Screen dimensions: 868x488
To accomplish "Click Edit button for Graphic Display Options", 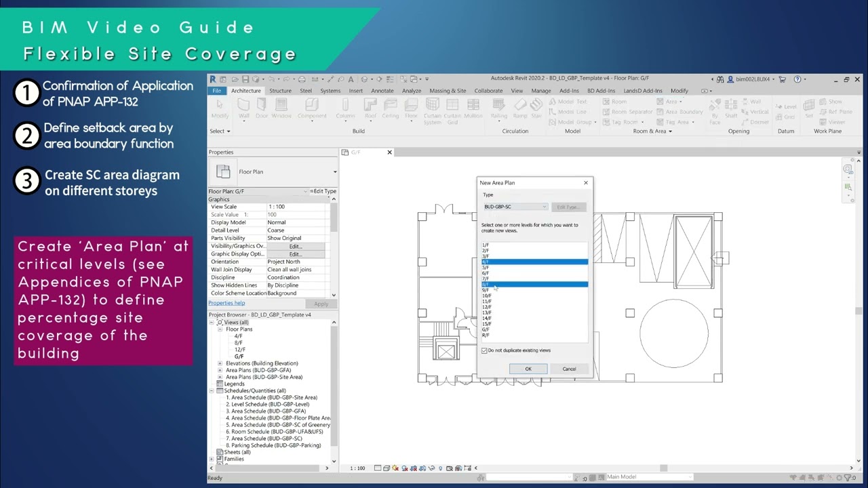I will click(295, 254).
